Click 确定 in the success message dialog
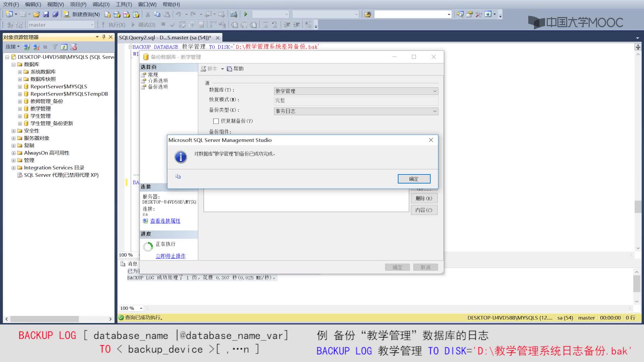Screen dimensions: 644x362 (414, 179)
